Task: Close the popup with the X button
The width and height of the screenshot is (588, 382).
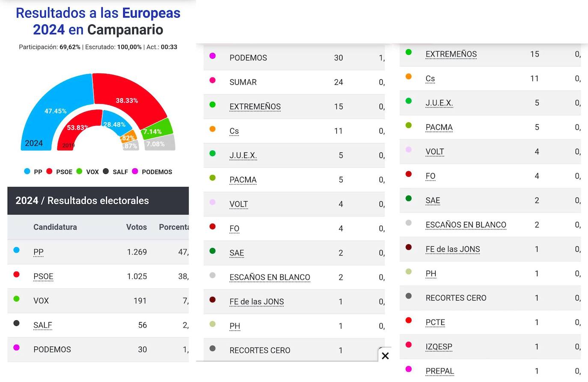Action: (385, 355)
